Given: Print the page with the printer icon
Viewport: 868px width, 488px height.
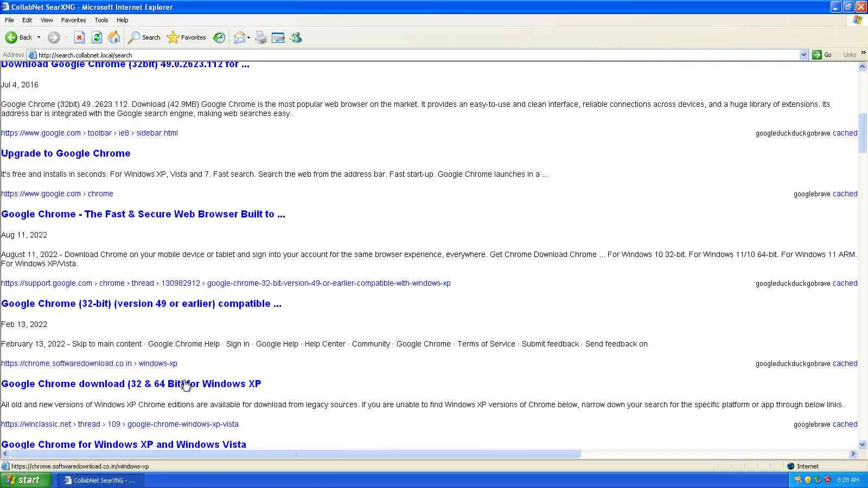Looking at the screenshot, I should (261, 37).
